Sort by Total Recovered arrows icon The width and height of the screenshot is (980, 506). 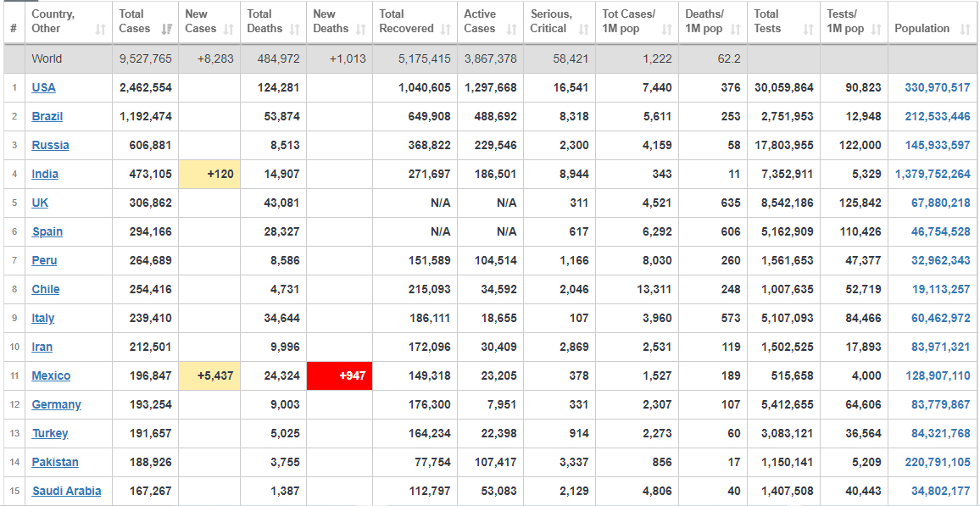pos(446,29)
